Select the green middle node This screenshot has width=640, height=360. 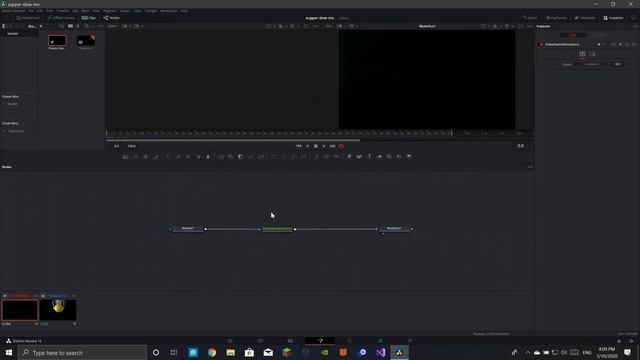[x=277, y=229]
